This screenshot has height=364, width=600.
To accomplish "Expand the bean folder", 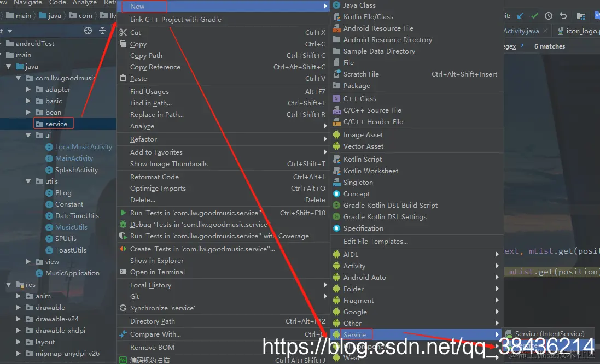I will click(x=28, y=113).
